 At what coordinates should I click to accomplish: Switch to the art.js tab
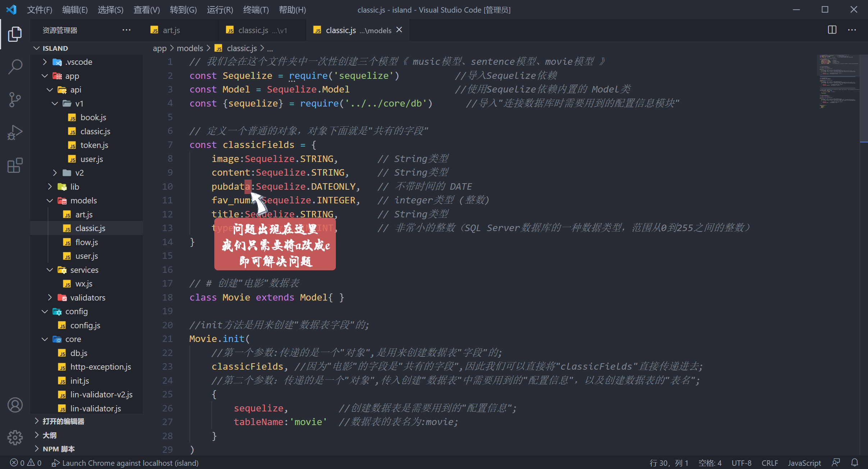171,30
